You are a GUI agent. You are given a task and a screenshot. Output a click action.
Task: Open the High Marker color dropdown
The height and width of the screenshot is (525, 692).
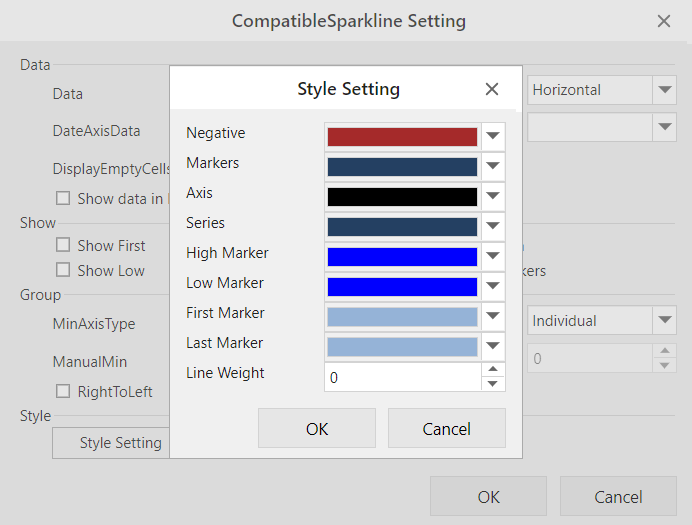tap(493, 257)
